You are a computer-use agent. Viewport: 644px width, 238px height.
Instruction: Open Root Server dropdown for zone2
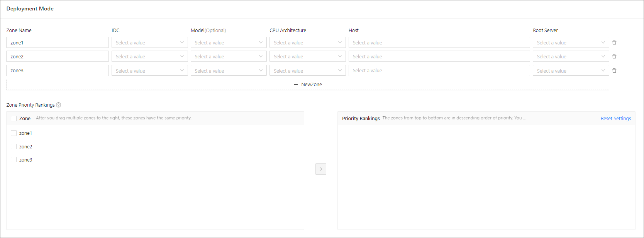[571, 56]
